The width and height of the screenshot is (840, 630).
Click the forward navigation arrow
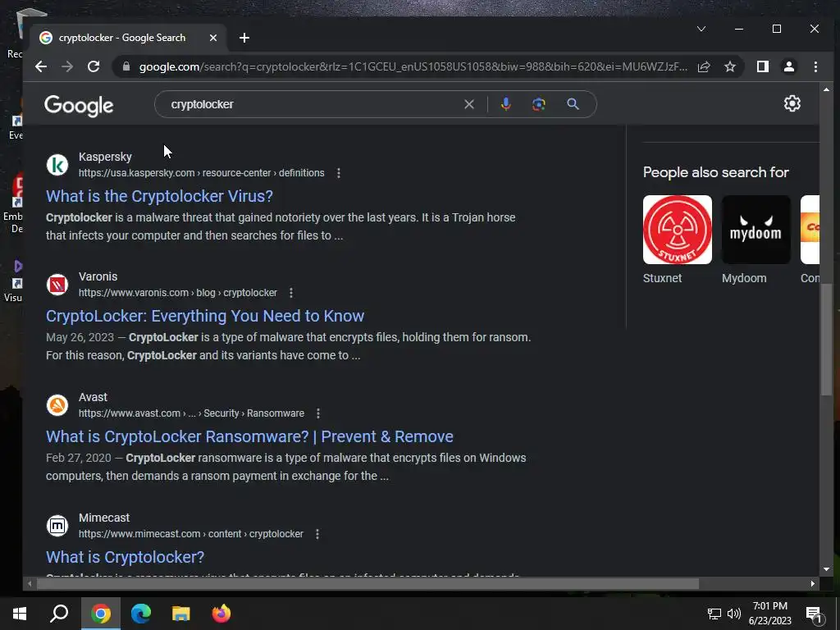(x=67, y=66)
